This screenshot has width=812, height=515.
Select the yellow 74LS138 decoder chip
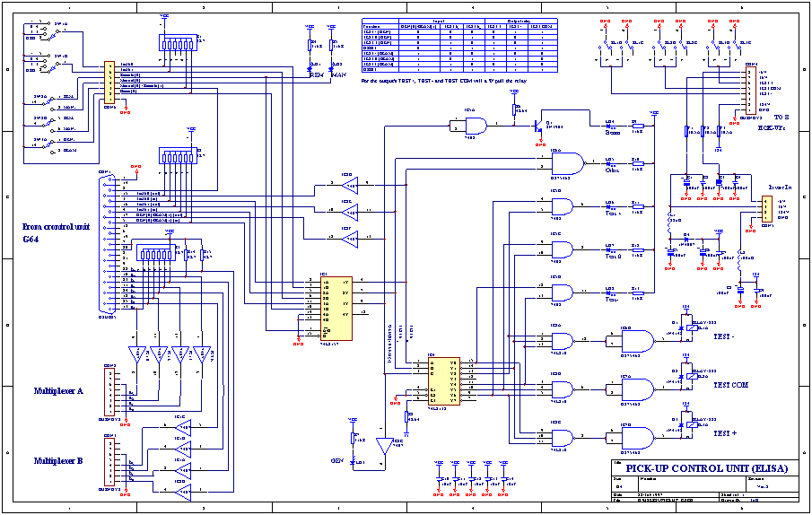click(x=443, y=380)
